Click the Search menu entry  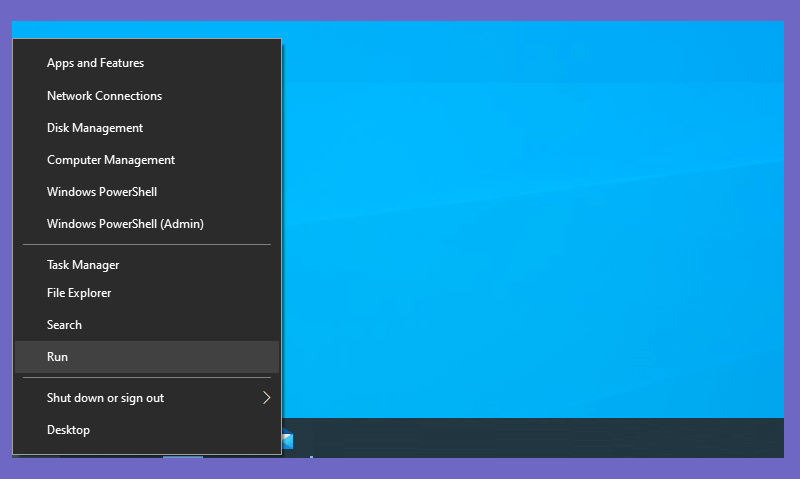click(147, 325)
